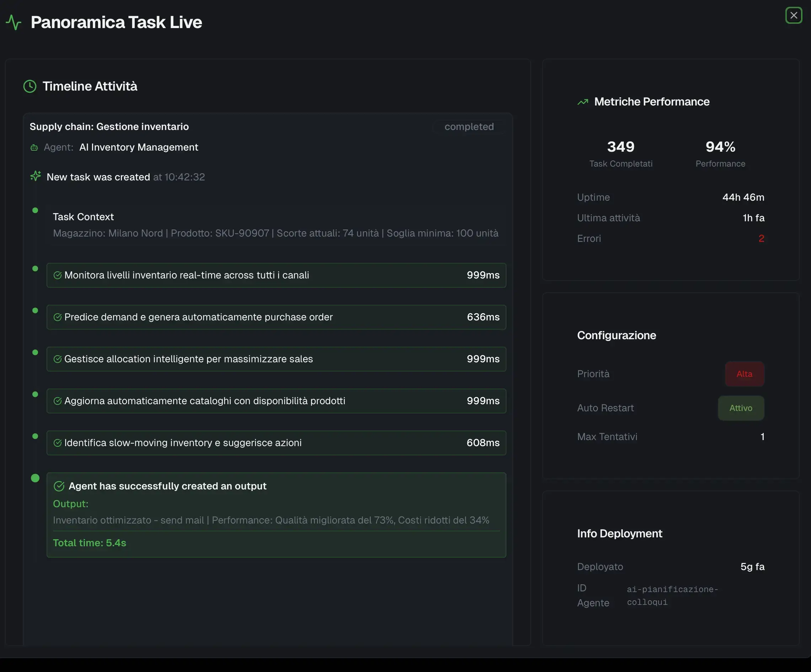Image resolution: width=811 pixels, height=672 pixels.
Task: Expand the Info Deployment panel
Action: click(x=619, y=533)
